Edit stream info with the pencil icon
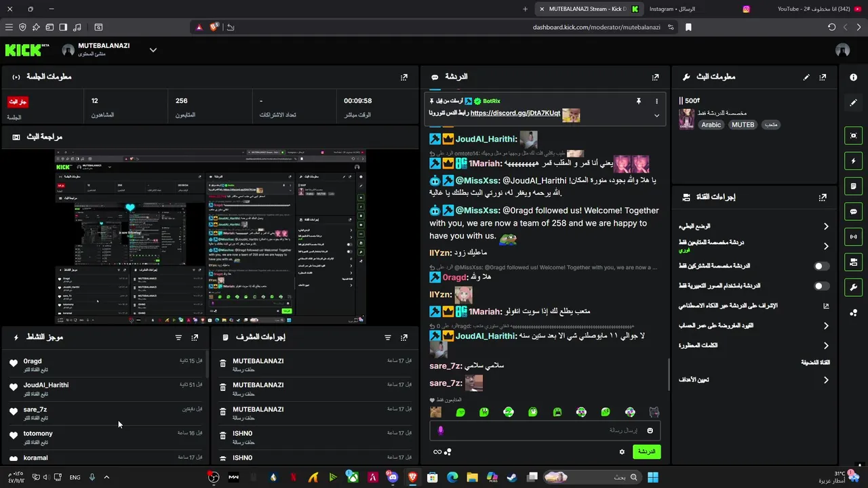 pyautogui.click(x=806, y=77)
